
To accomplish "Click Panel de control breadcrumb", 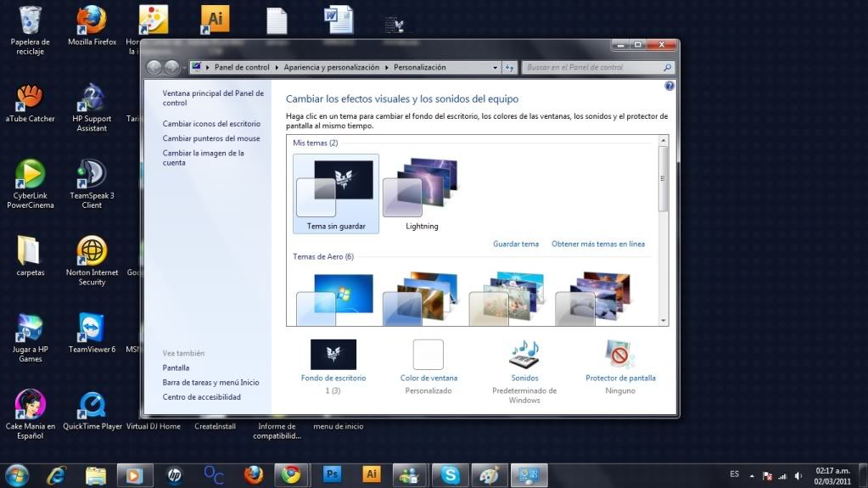I will point(242,68).
